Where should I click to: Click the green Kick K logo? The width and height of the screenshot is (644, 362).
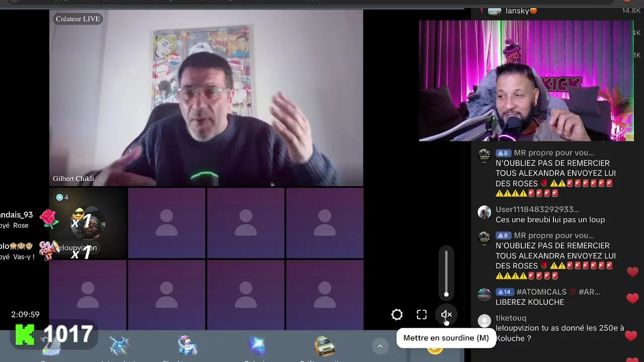[x=25, y=335]
